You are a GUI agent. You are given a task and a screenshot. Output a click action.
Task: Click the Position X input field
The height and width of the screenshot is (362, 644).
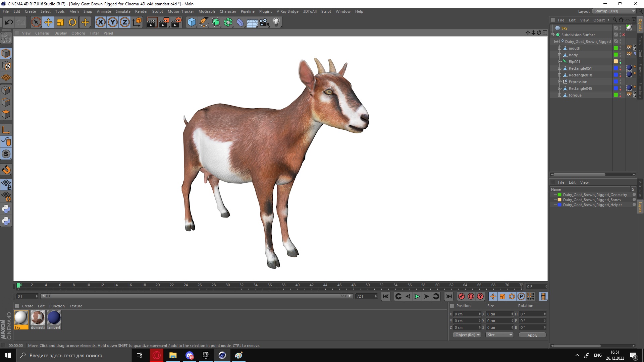coord(467,314)
